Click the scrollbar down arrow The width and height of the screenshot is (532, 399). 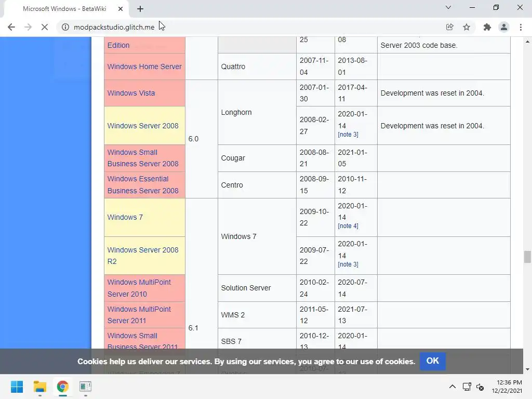[x=527, y=369]
